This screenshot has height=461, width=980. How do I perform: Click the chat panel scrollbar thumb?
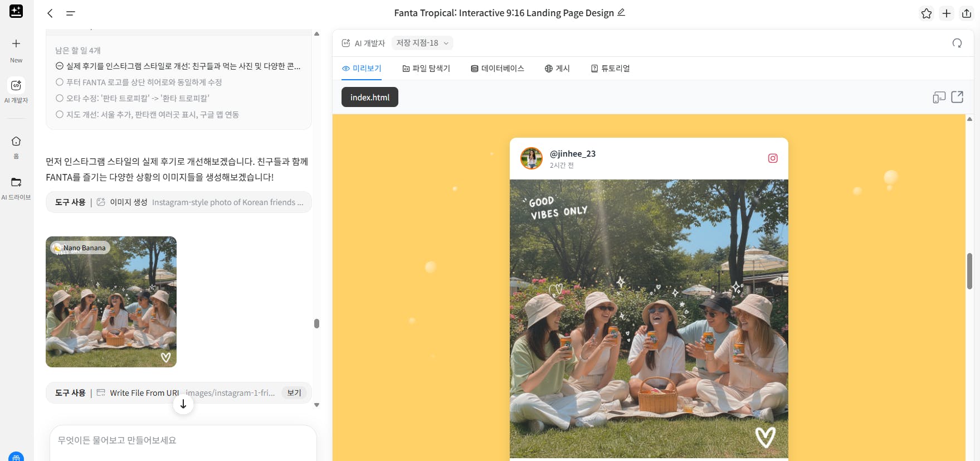[x=316, y=323]
